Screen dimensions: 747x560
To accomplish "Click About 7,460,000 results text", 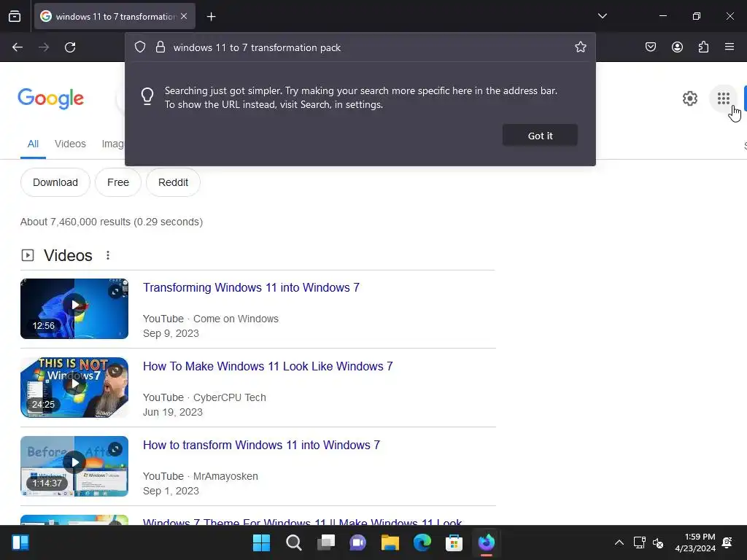I will [112, 222].
